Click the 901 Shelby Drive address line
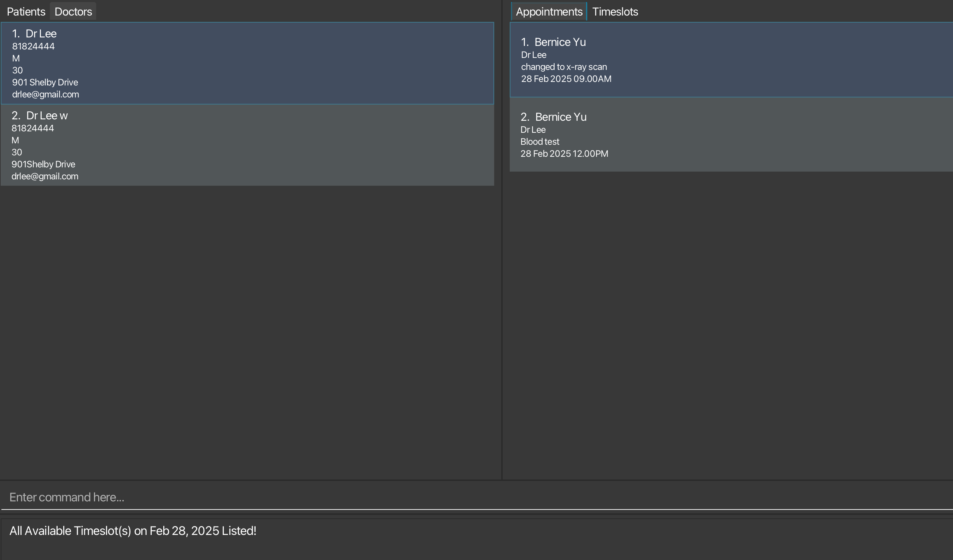 (45, 82)
